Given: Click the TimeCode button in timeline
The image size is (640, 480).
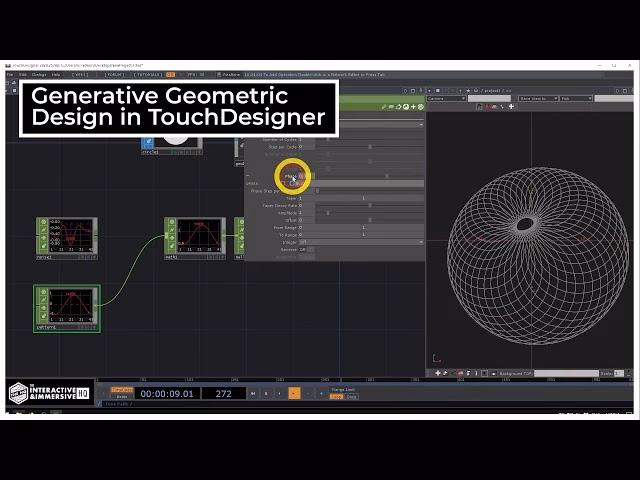Looking at the screenshot, I should pos(121,389).
